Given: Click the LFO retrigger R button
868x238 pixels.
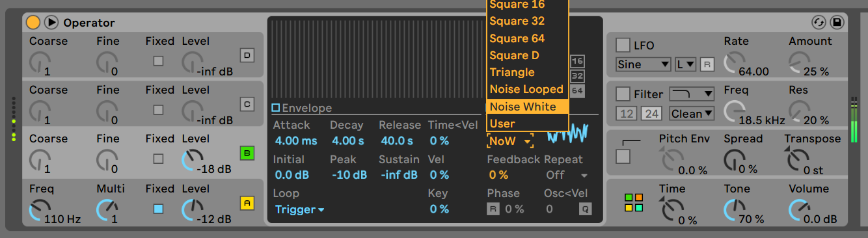Looking at the screenshot, I should [x=707, y=64].
